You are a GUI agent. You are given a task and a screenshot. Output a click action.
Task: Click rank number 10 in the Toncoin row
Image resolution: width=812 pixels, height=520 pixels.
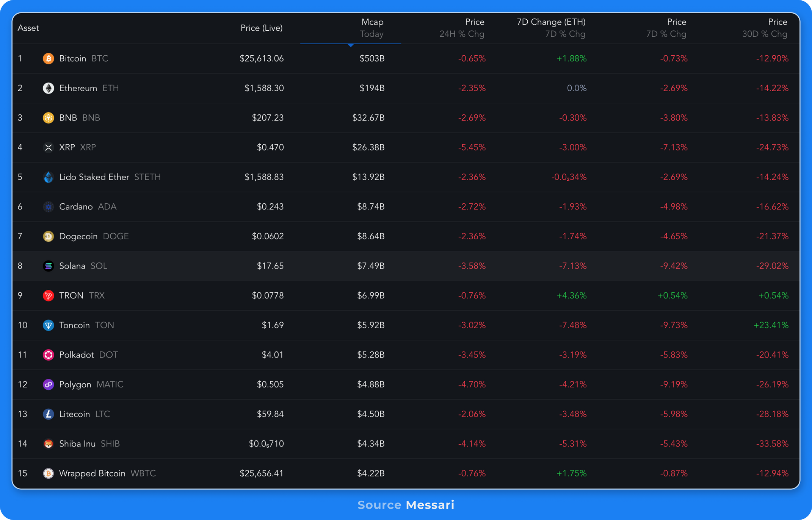click(x=22, y=325)
